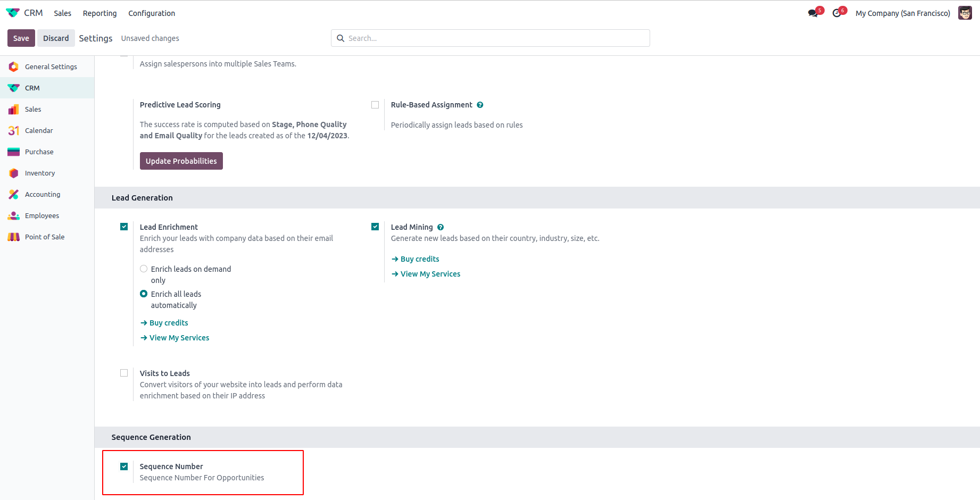This screenshot has height=500, width=980.
Task: Open Accounting settings in sidebar
Action: 43,195
